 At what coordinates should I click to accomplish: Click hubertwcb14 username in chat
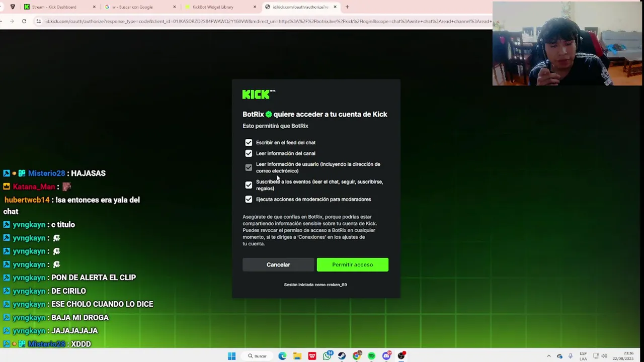[x=27, y=200]
